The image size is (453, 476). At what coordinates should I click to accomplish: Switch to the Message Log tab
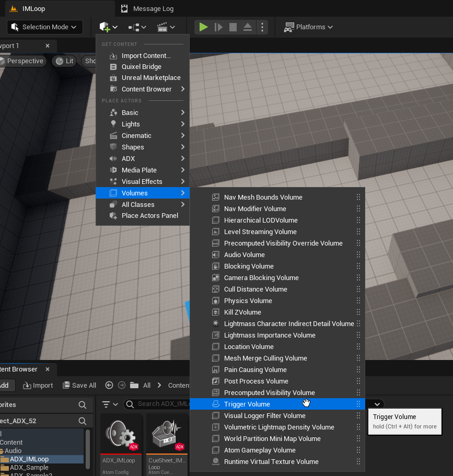147,8
